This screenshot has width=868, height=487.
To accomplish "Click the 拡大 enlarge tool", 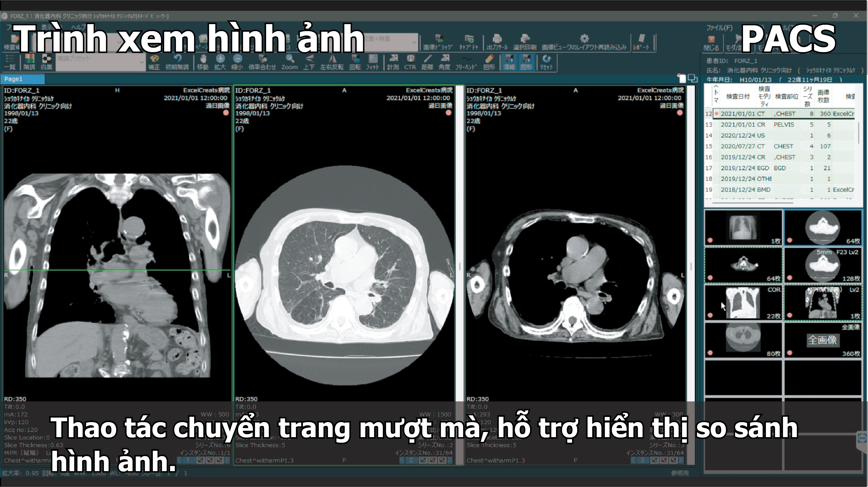I will [220, 62].
